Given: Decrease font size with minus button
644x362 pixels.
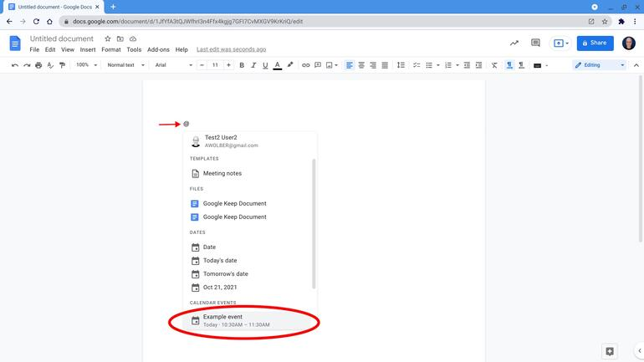Looking at the screenshot, I should point(202,65).
